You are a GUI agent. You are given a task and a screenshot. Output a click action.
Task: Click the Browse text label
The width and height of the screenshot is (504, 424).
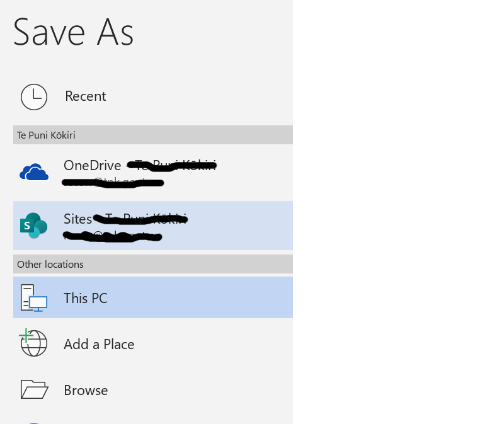[x=86, y=390]
